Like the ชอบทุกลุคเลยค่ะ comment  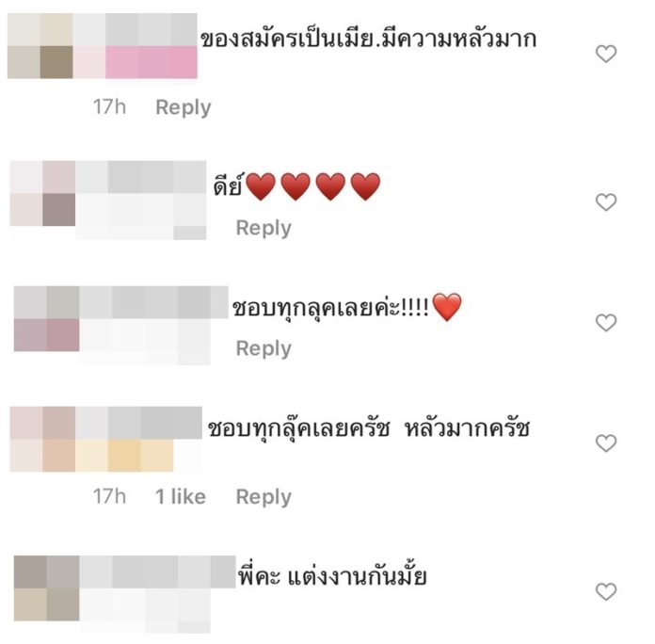pos(606,323)
